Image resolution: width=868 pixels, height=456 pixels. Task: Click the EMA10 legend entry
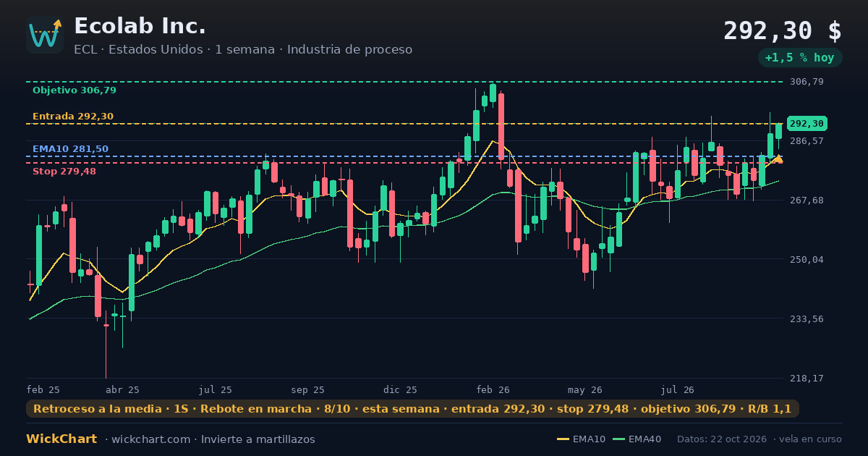pyautogui.click(x=581, y=439)
